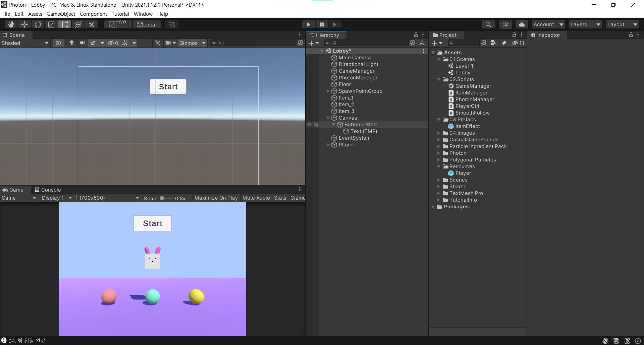644x345 pixels.
Task: Toggle Mute Audio in Game view
Action: pos(256,198)
